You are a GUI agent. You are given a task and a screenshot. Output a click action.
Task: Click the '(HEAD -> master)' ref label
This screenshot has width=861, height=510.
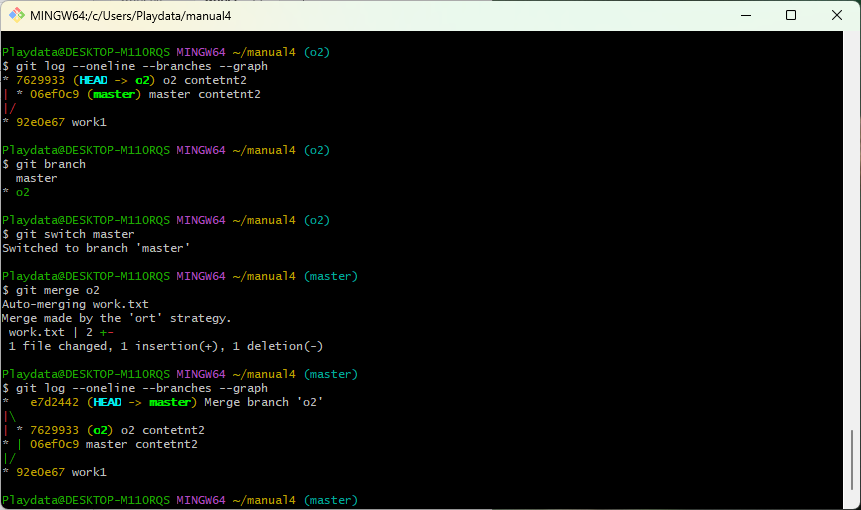point(142,402)
